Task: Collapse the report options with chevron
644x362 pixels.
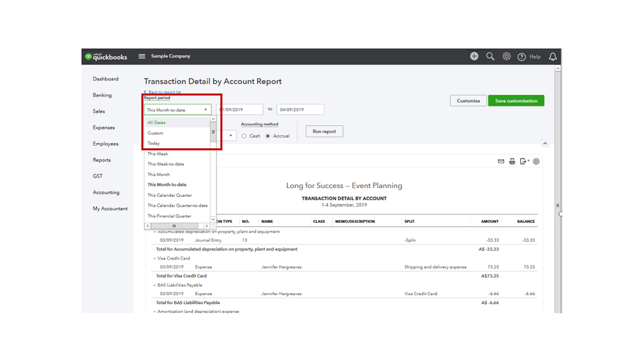Action: (545, 144)
